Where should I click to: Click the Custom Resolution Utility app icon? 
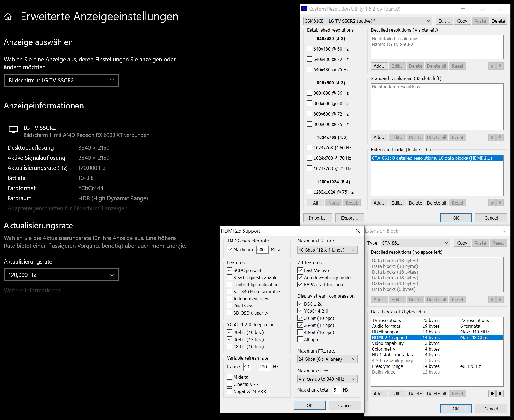[304, 9]
